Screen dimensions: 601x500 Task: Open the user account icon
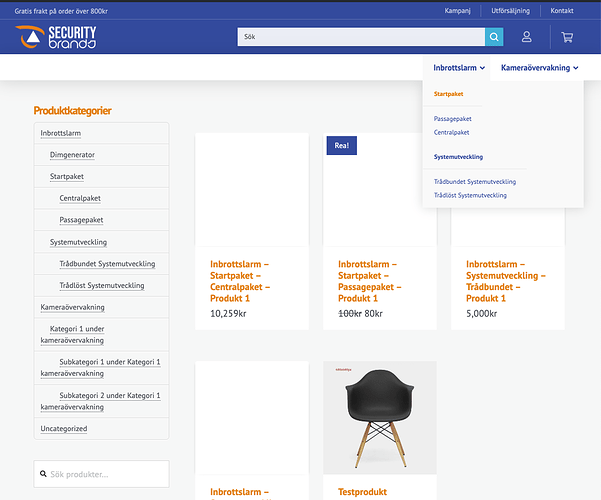[x=527, y=37]
